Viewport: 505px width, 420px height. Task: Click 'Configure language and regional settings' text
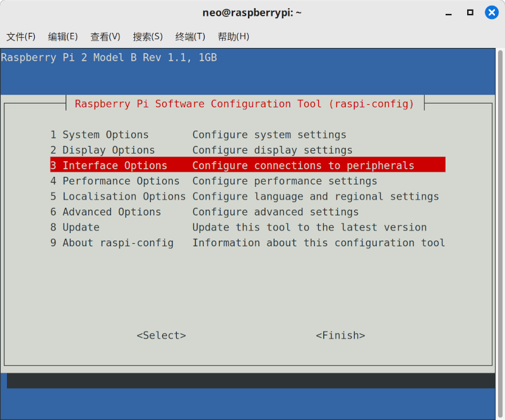coord(316,196)
